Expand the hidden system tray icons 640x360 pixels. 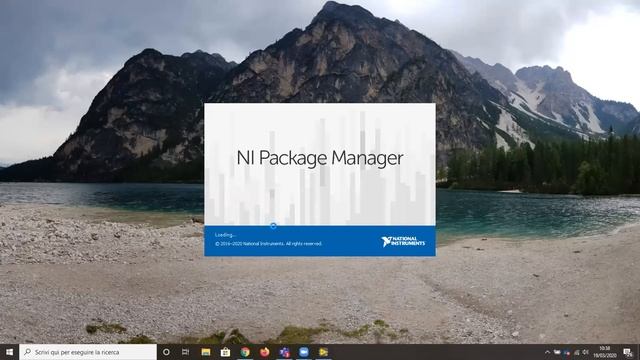click(547, 352)
